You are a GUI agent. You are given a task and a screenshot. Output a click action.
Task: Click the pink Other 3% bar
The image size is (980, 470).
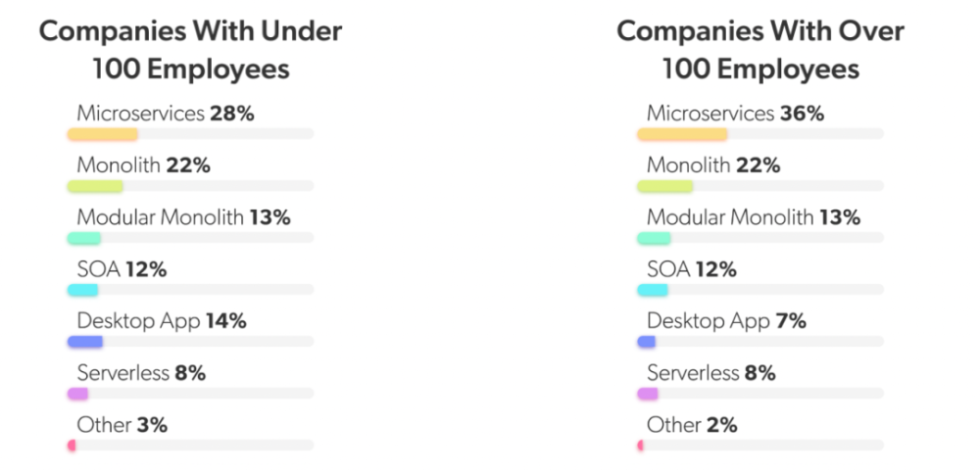[72, 446]
